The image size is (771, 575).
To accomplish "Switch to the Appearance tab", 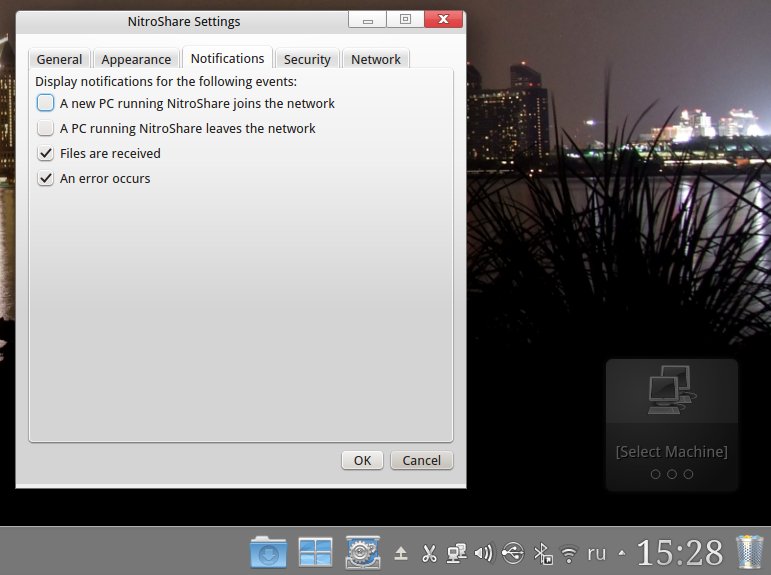I will (136, 59).
